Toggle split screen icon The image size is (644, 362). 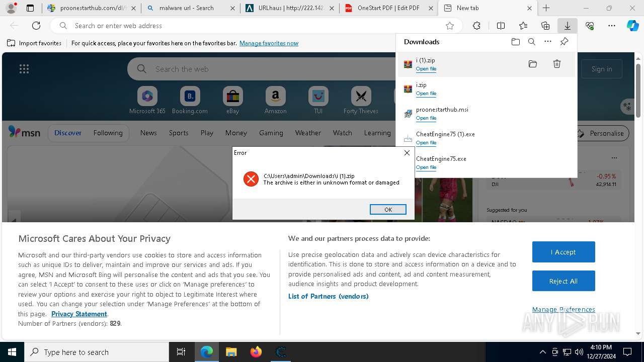point(501,26)
